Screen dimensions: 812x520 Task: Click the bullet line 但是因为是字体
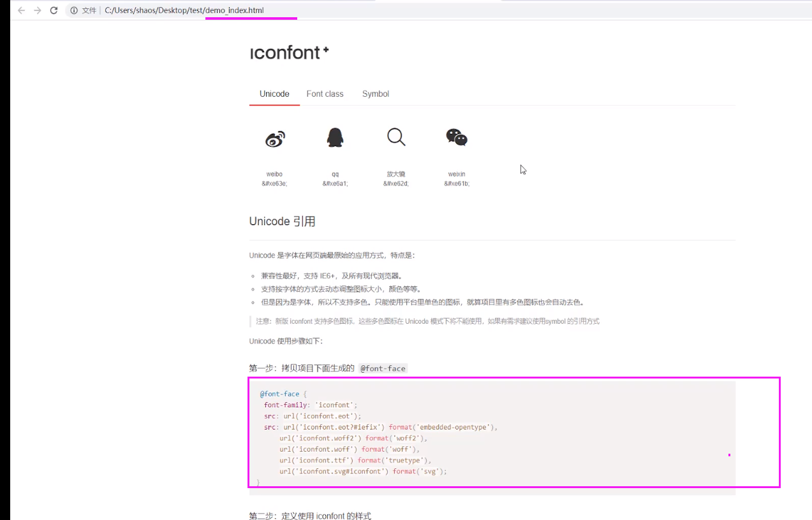tap(423, 302)
